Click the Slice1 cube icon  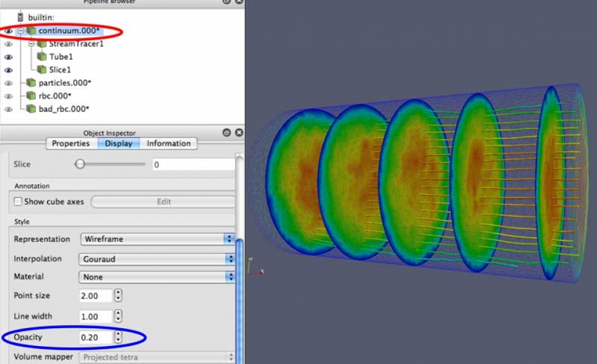point(41,70)
